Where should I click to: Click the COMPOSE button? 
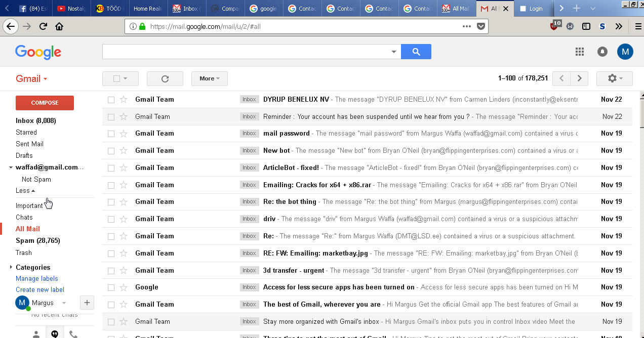pyautogui.click(x=45, y=103)
